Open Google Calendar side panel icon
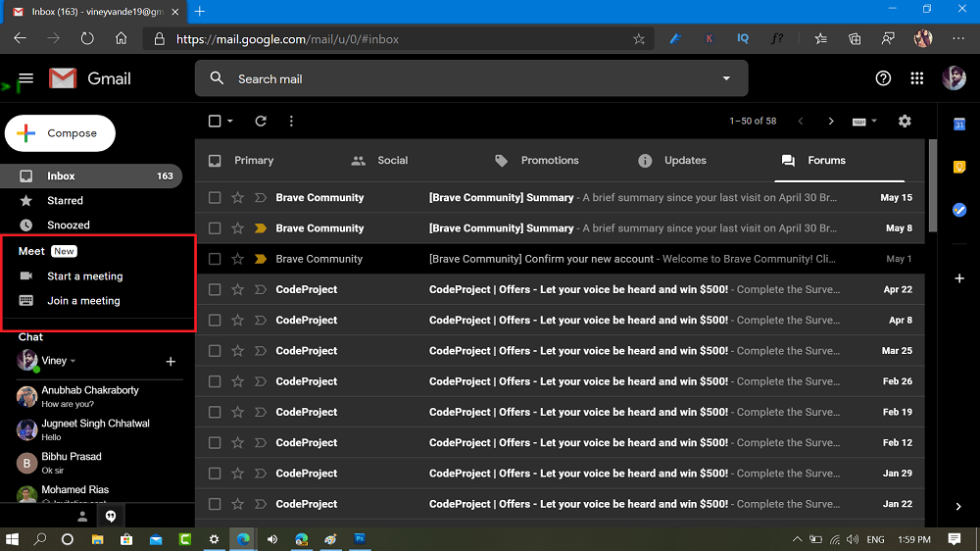The image size is (980, 551). coord(959,124)
